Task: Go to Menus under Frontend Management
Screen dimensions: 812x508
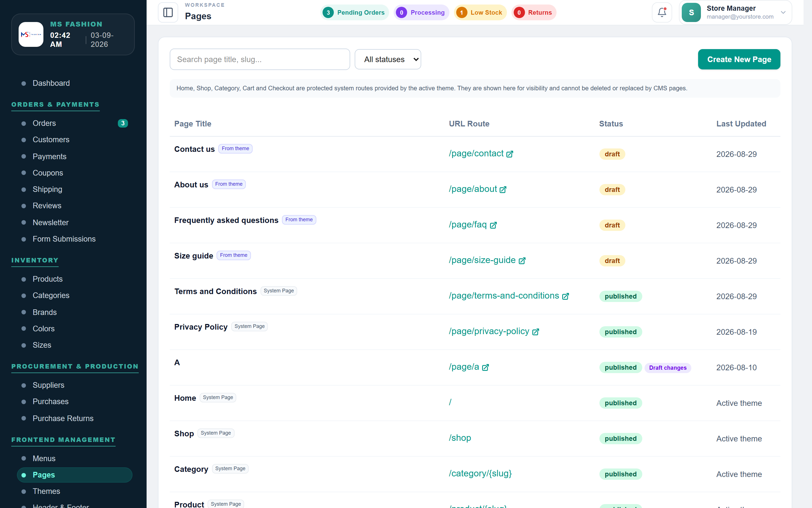Action: coord(44,458)
